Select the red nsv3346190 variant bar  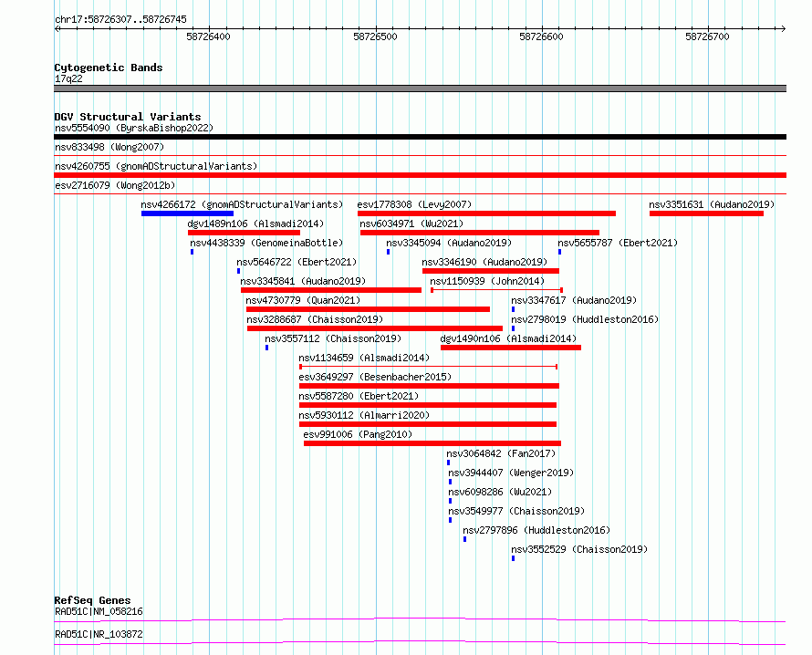(x=491, y=271)
